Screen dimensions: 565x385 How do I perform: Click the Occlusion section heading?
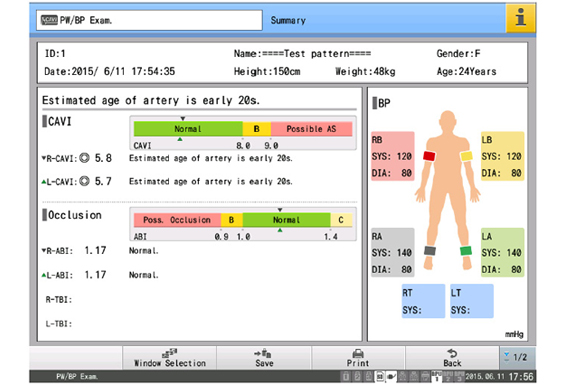click(x=72, y=215)
